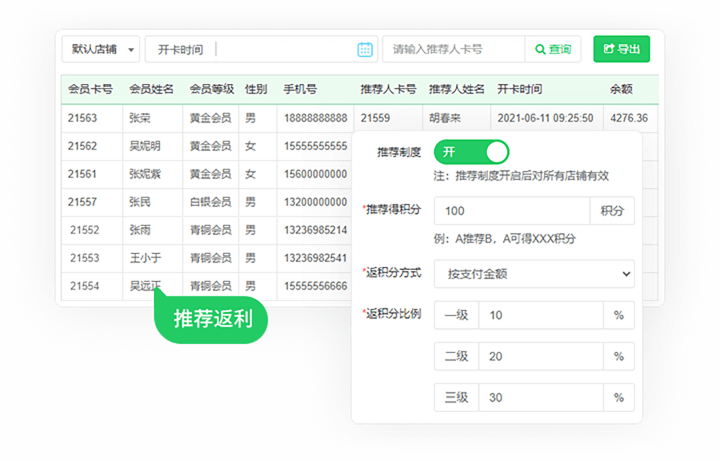Click the 余额 column header

621,89
